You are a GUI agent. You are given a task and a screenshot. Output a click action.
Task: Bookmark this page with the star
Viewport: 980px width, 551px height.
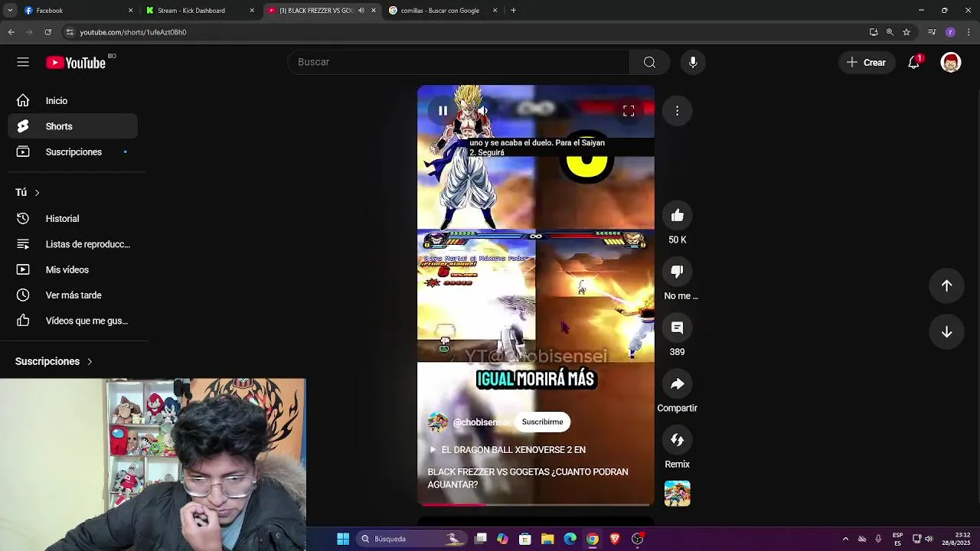click(x=906, y=32)
